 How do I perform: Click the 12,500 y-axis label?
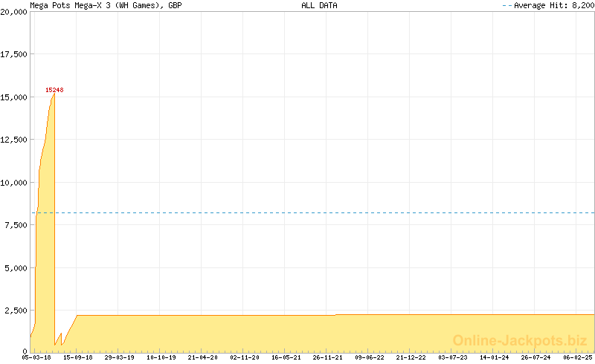coord(14,140)
